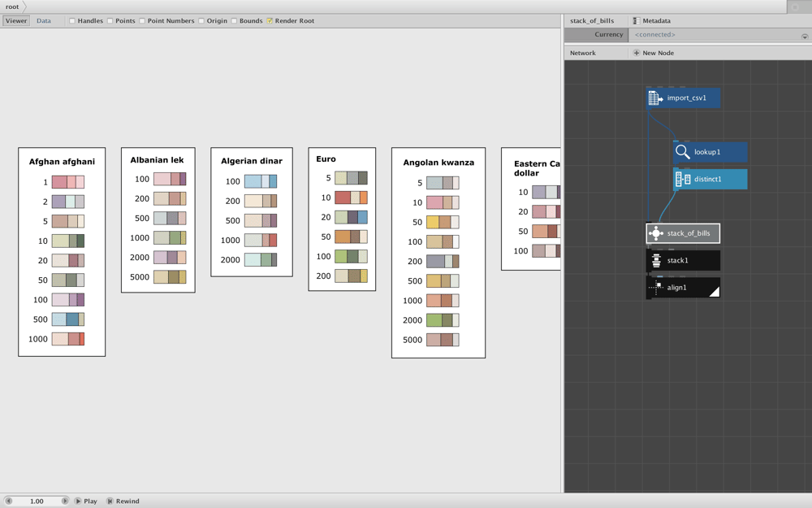Click the Metadata icon

(x=637, y=21)
